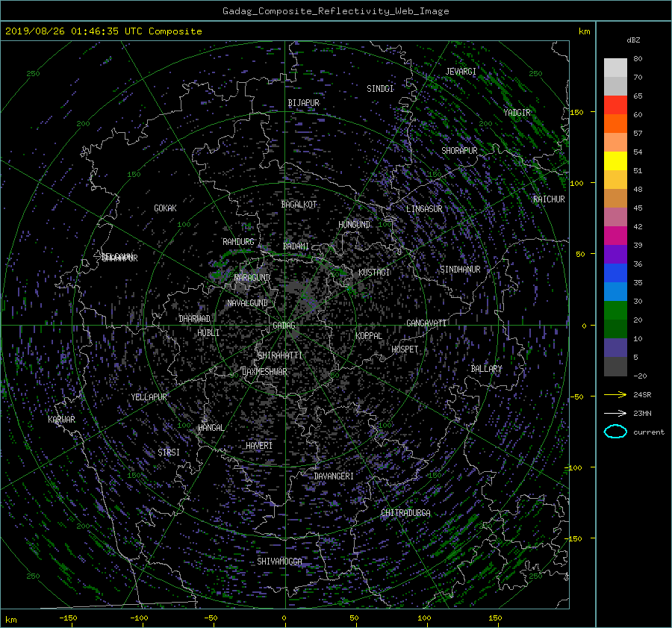Image resolution: width=672 pixels, height=628 pixels.
Task: Click the NAVALGUND city label
Action: click(247, 303)
